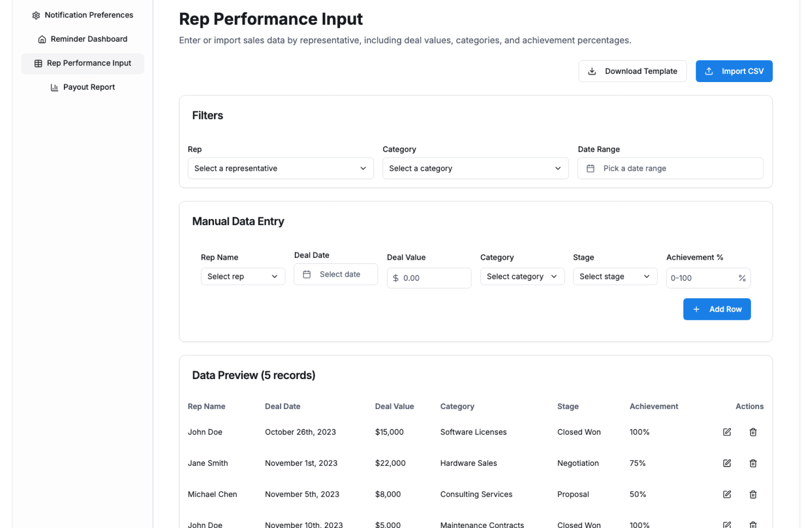Viewport: 812px width, 528px height.
Task: Open the Reminder Dashboard
Action: pyautogui.click(x=83, y=39)
